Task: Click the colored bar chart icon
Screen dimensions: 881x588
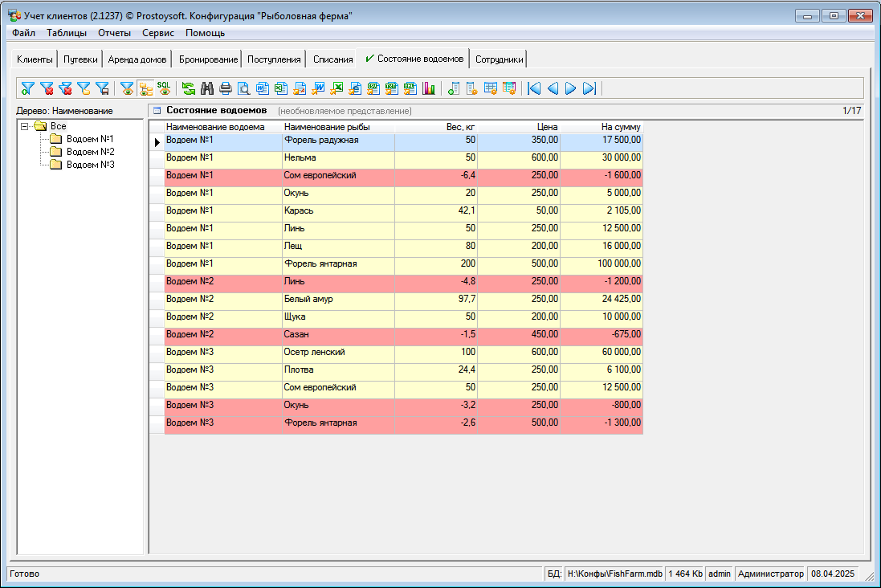Action: point(429,88)
